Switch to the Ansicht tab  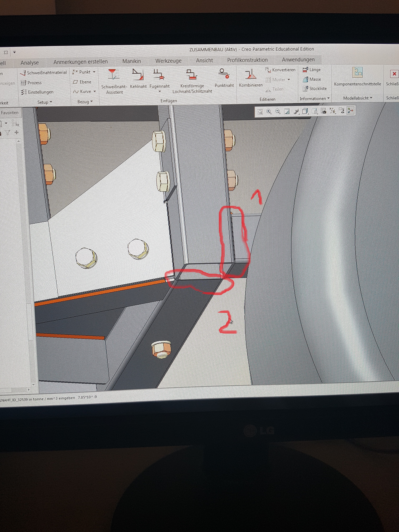(204, 60)
